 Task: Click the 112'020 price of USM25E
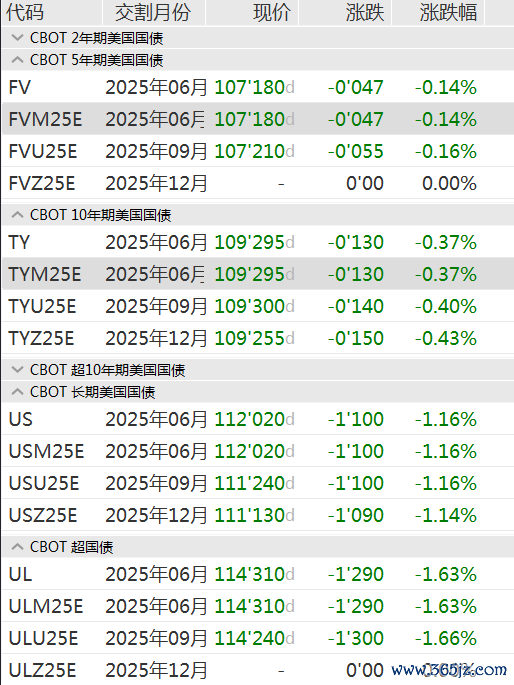click(250, 451)
